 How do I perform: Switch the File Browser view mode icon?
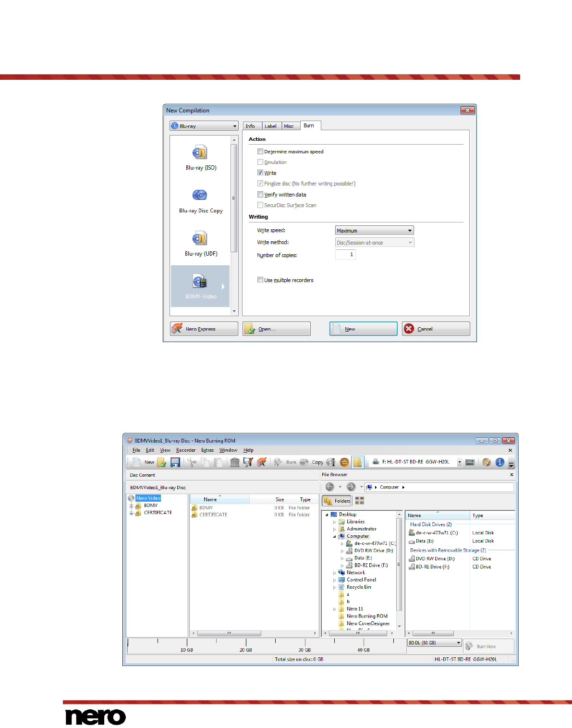[359, 501]
